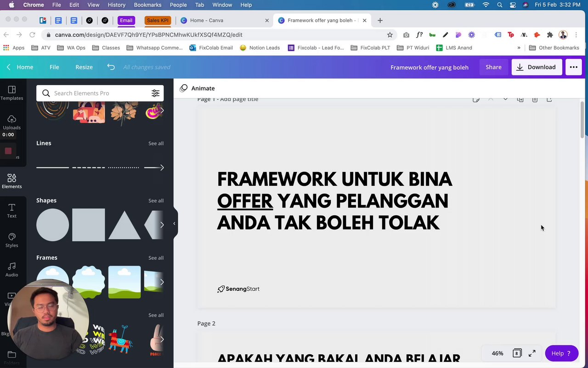Open page notes icon for Page 1
The height and width of the screenshot is (368, 588).
(476, 99)
